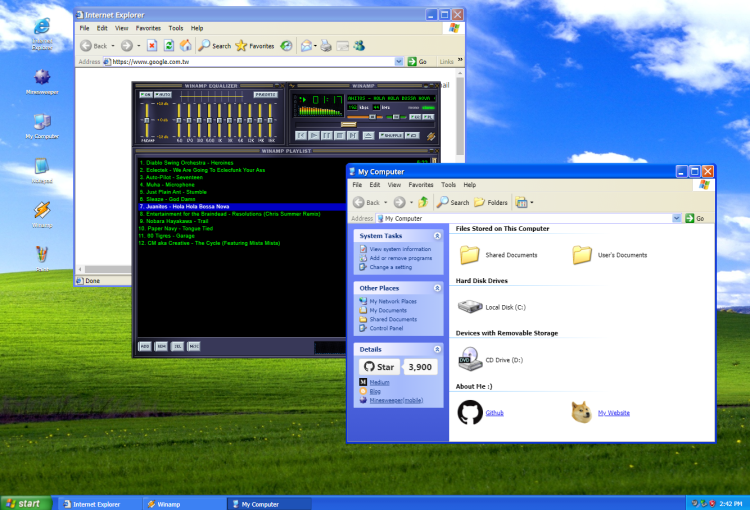Select the Notepad desktop icon
The image size is (750, 510).
(42, 166)
